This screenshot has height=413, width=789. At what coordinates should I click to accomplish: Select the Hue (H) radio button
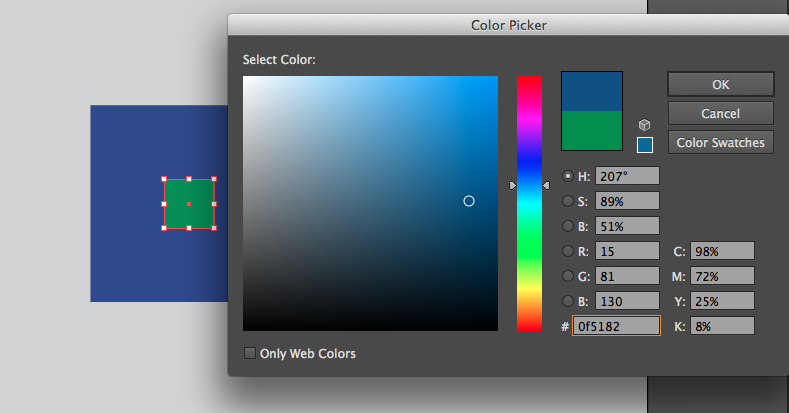pyautogui.click(x=569, y=176)
